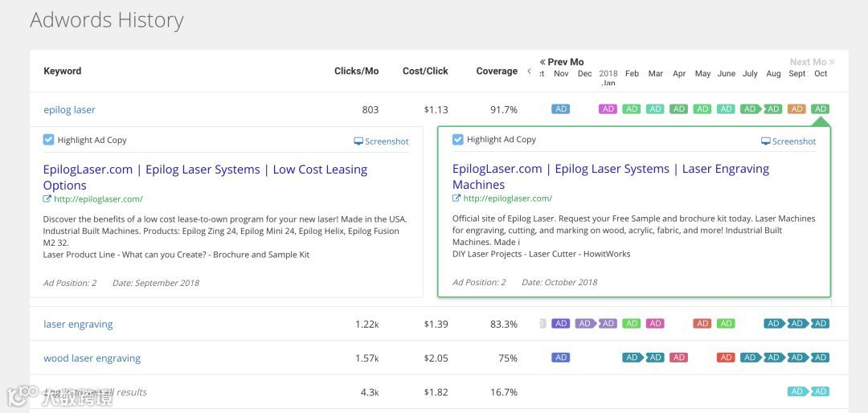Image resolution: width=868 pixels, height=413 pixels.
Task: Uncheck Highlight Ad Copy on October 2018 ad
Action: [x=457, y=139]
